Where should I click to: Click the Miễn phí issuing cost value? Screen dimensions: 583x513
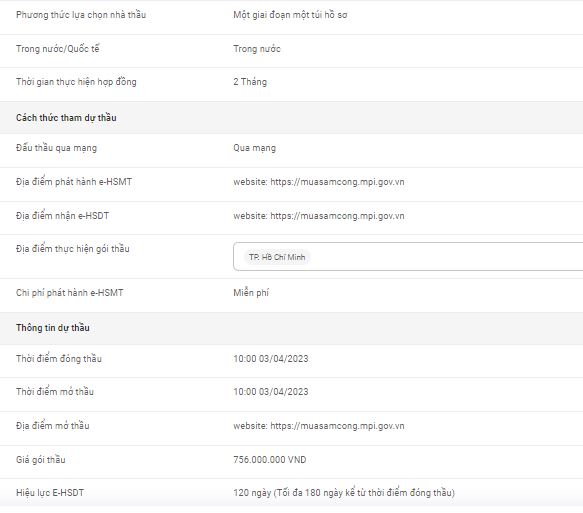coord(251,293)
